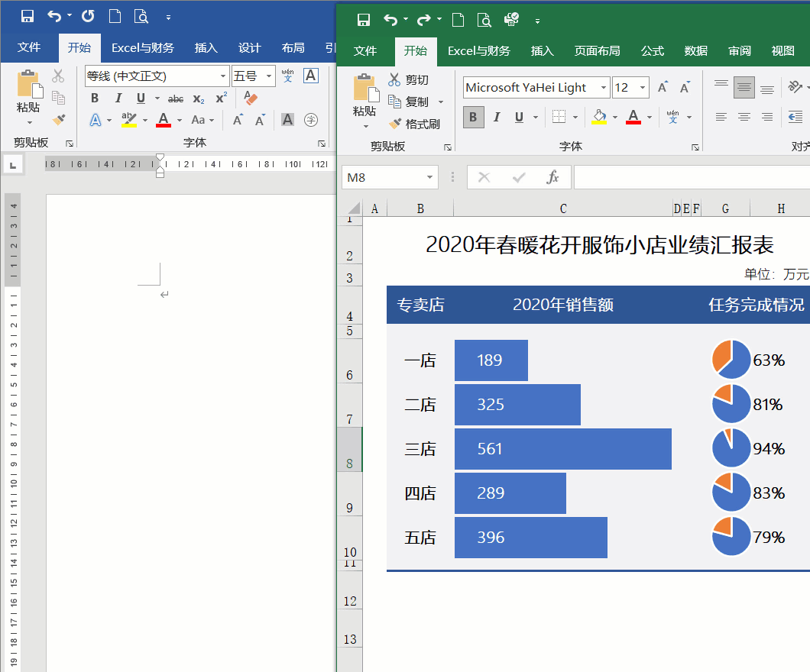Click the Insert Function fx icon
The height and width of the screenshot is (672, 810).
coord(552,177)
